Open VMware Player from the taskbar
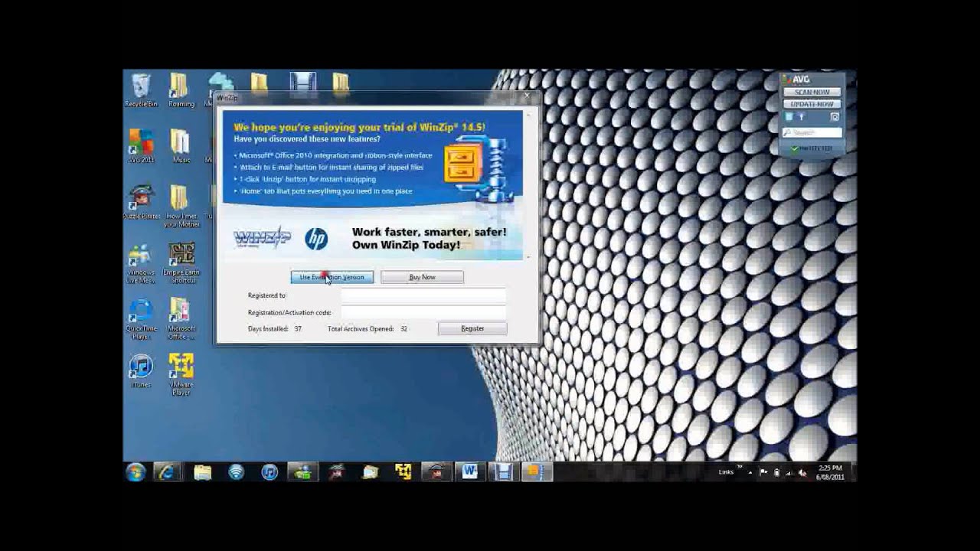The width and height of the screenshot is (980, 551). click(x=403, y=472)
